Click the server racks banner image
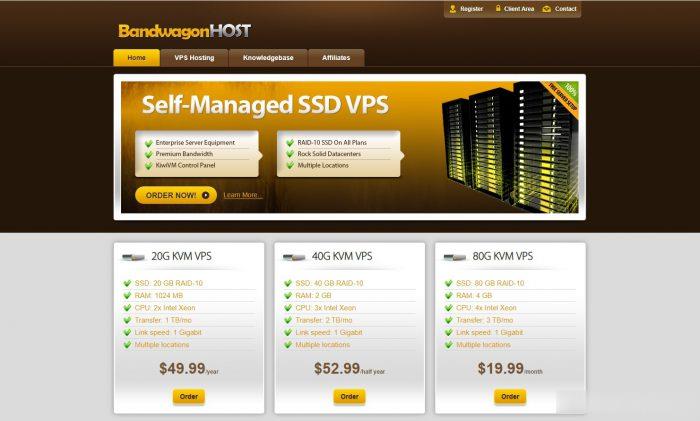The width and height of the screenshot is (700, 421). [509, 146]
